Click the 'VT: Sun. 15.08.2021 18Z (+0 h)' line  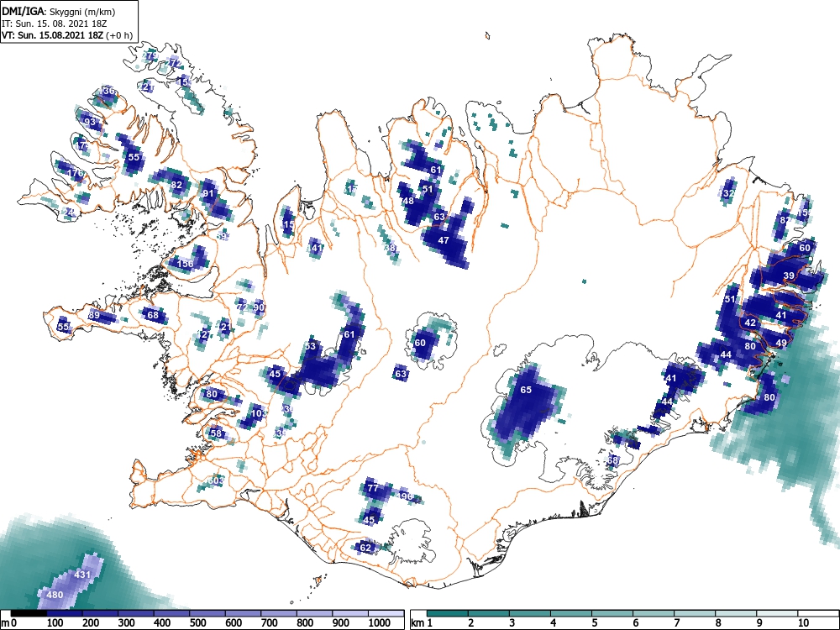(67, 35)
